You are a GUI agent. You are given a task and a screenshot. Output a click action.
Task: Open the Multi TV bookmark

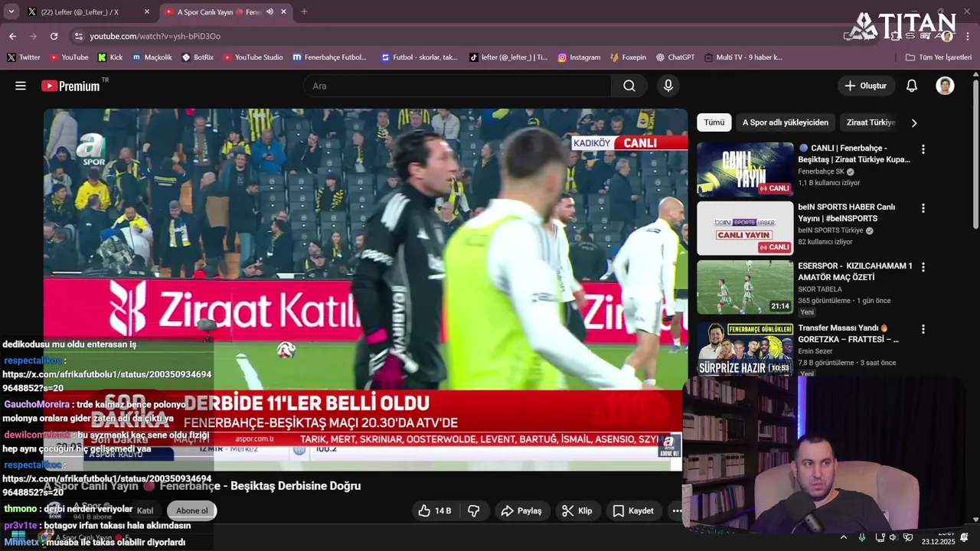pos(743,57)
